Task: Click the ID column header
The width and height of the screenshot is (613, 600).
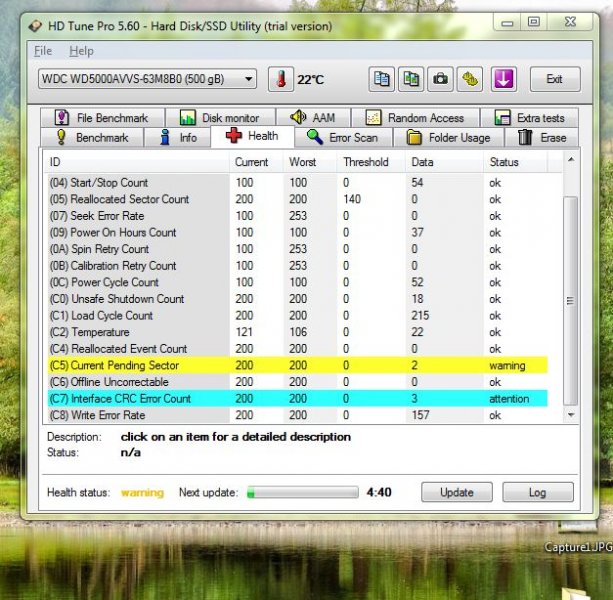Action: click(137, 162)
